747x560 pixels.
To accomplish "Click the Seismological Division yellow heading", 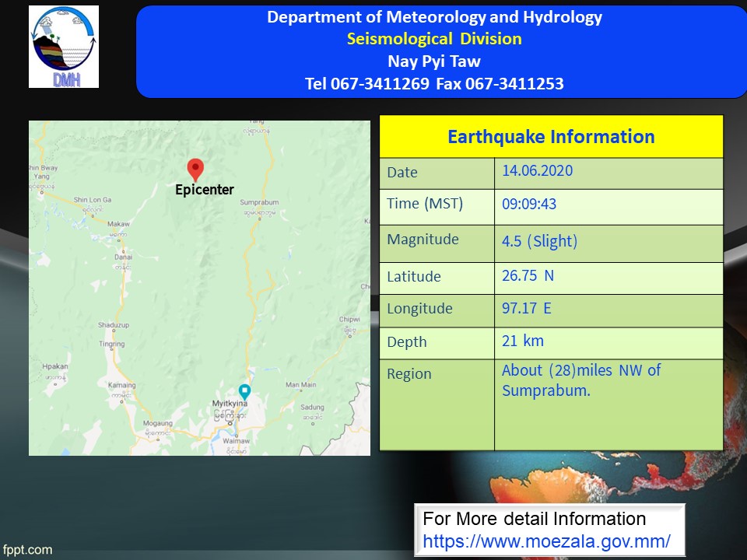I will [x=434, y=39].
